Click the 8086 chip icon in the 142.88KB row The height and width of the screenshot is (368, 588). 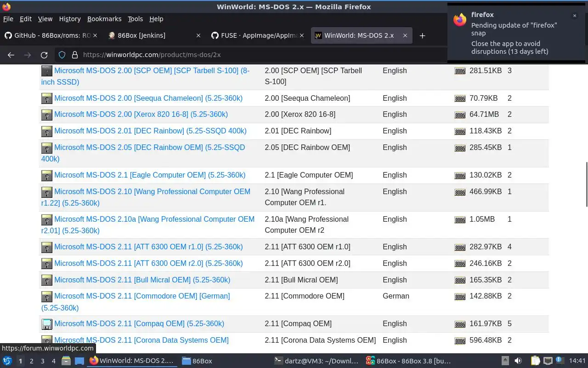coord(460,297)
